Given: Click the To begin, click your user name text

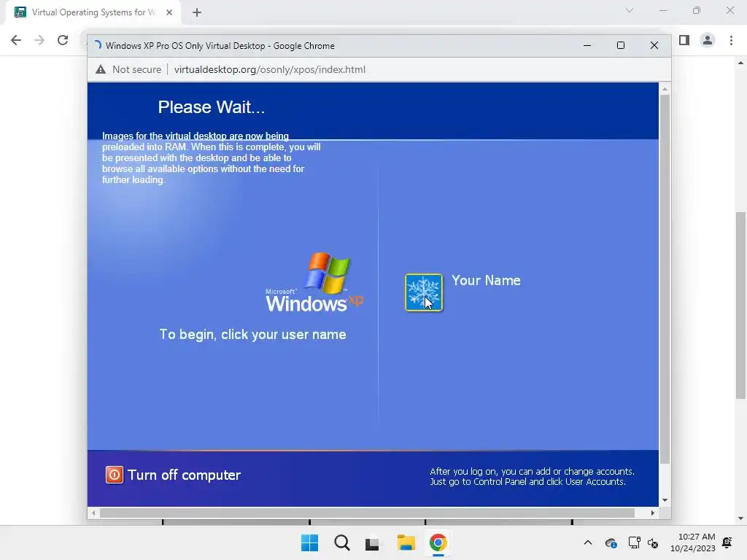Looking at the screenshot, I should coord(252,334).
